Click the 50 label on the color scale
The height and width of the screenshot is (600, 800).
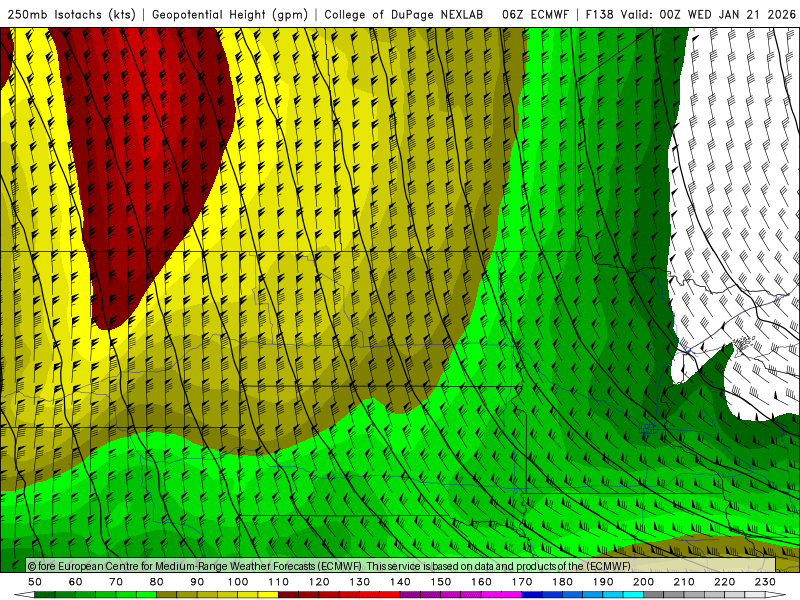click(35, 582)
